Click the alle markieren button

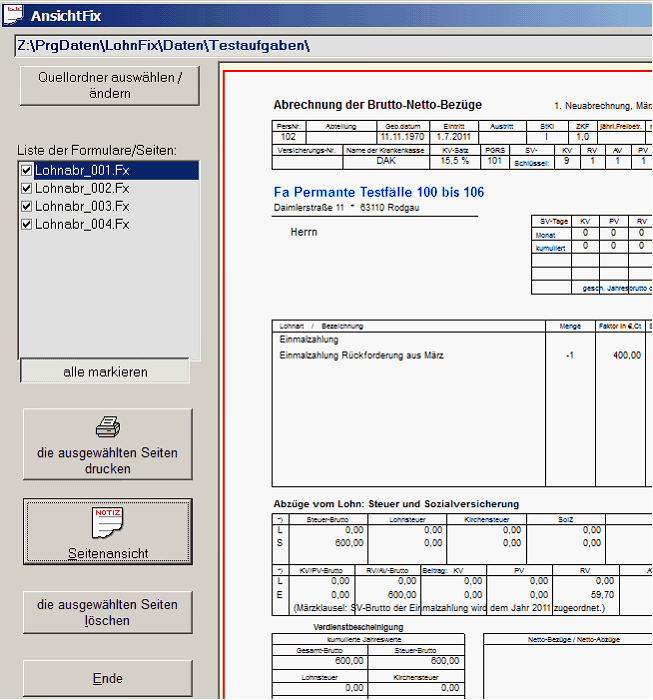pyautogui.click(x=105, y=371)
